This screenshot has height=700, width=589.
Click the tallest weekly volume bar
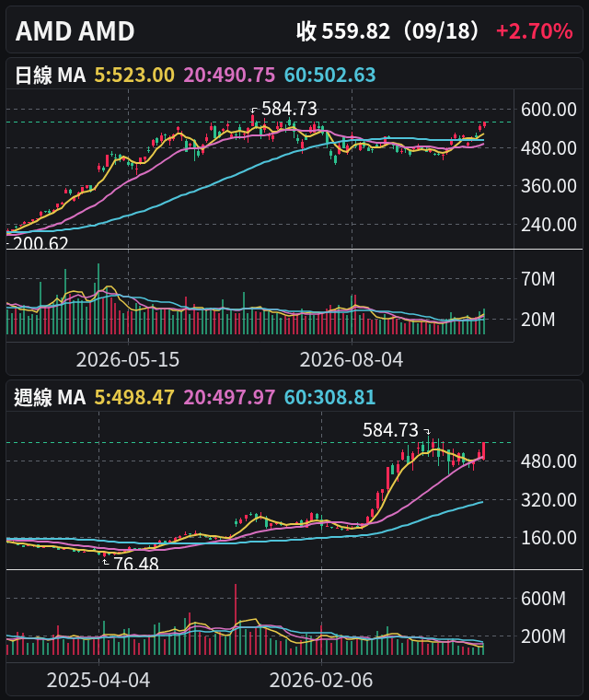click(x=236, y=619)
